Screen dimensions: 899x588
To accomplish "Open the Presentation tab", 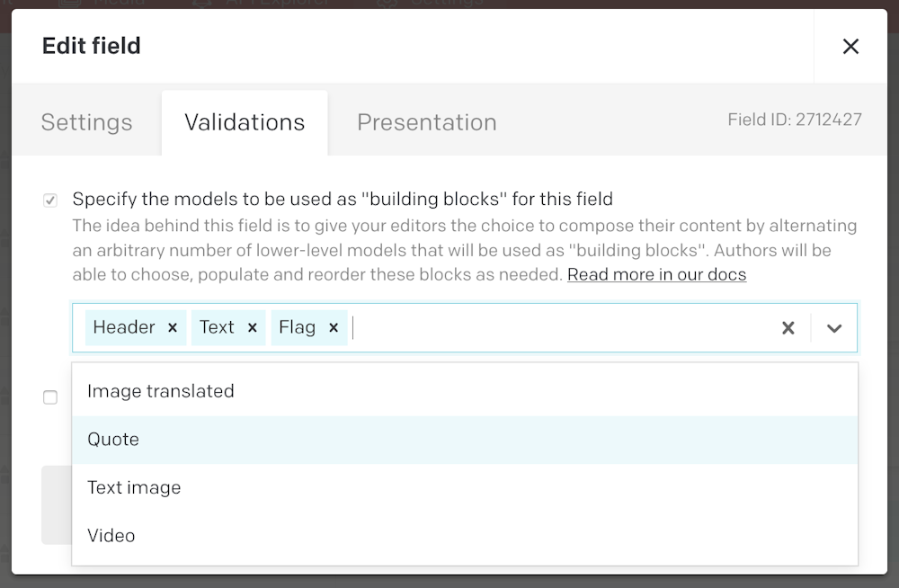I will (427, 121).
